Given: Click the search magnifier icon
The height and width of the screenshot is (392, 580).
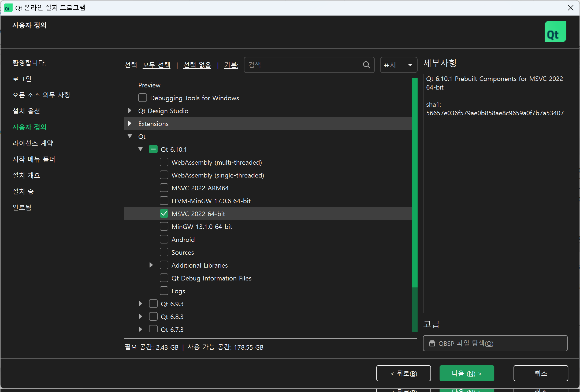Looking at the screenshot, I should [367, 65].
